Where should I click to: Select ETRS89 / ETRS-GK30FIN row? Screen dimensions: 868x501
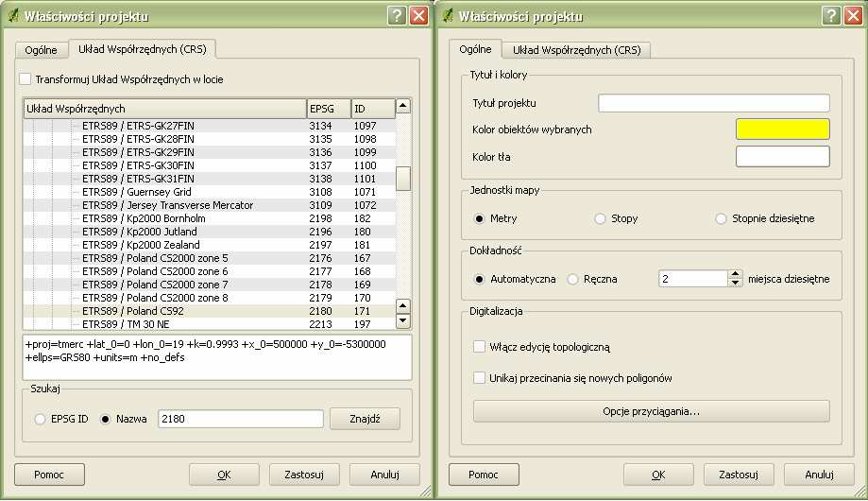(x=210, y=165)
